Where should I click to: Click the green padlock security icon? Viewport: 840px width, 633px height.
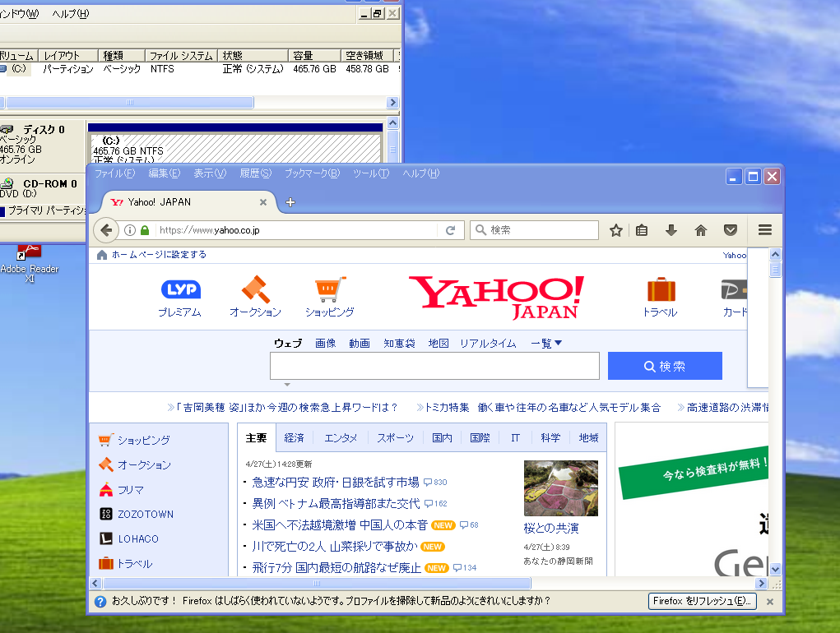(x=145, y=230)
